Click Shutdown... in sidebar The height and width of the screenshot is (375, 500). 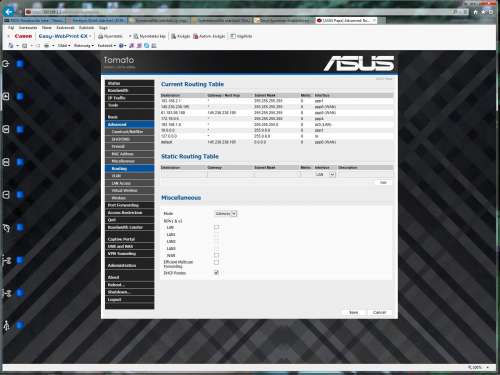(x=130, y=292)
